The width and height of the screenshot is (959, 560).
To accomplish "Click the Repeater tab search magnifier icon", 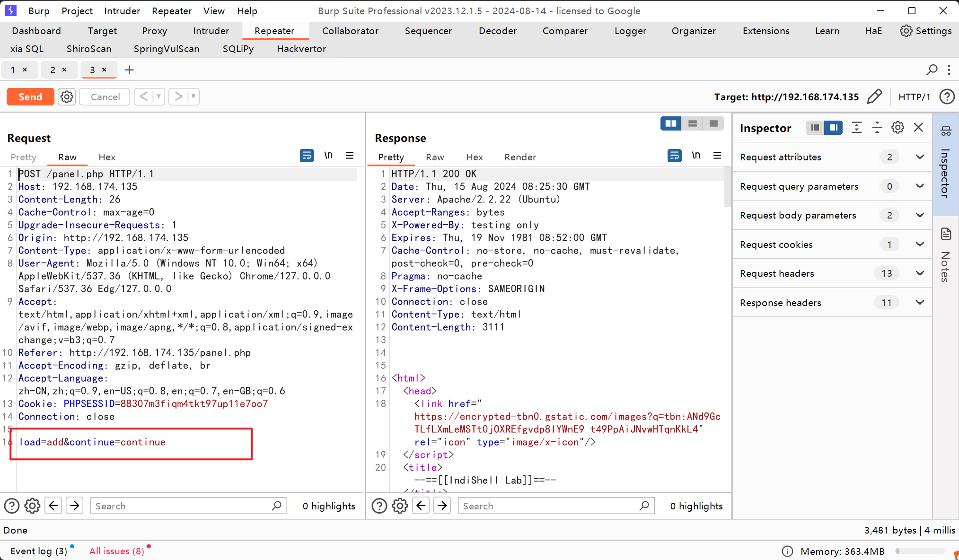I will click(x=932, y=70).
